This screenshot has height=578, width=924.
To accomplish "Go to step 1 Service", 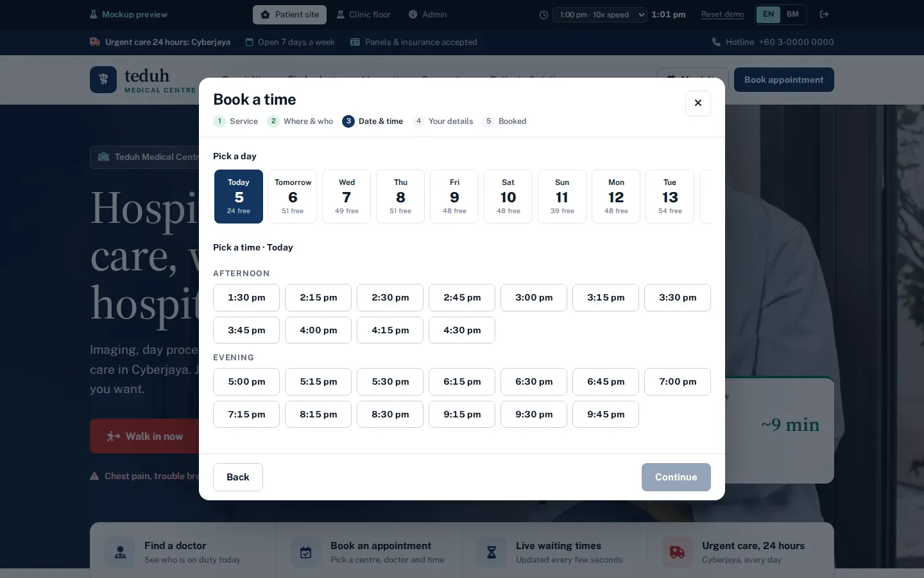I will 235,121.
